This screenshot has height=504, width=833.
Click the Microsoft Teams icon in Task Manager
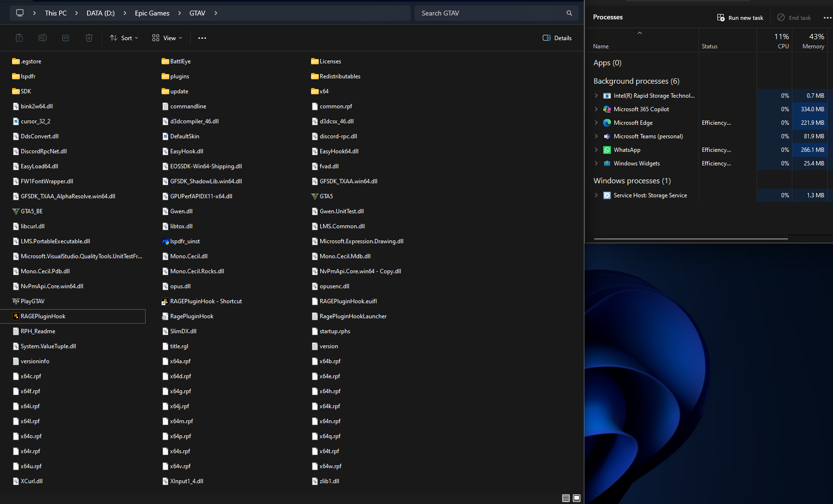point(607,136)
